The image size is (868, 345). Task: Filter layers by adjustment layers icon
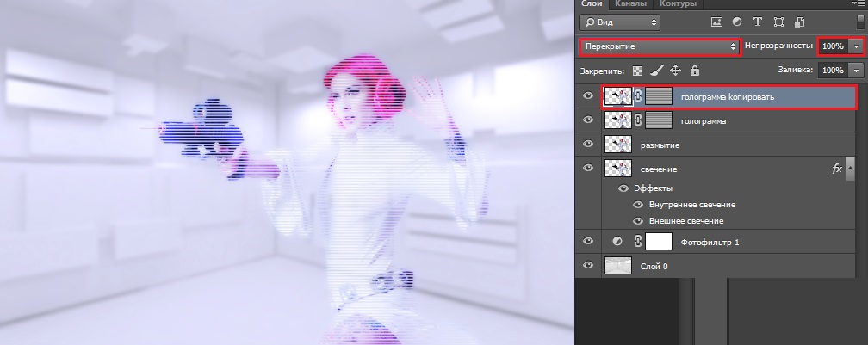coord(737,22)
